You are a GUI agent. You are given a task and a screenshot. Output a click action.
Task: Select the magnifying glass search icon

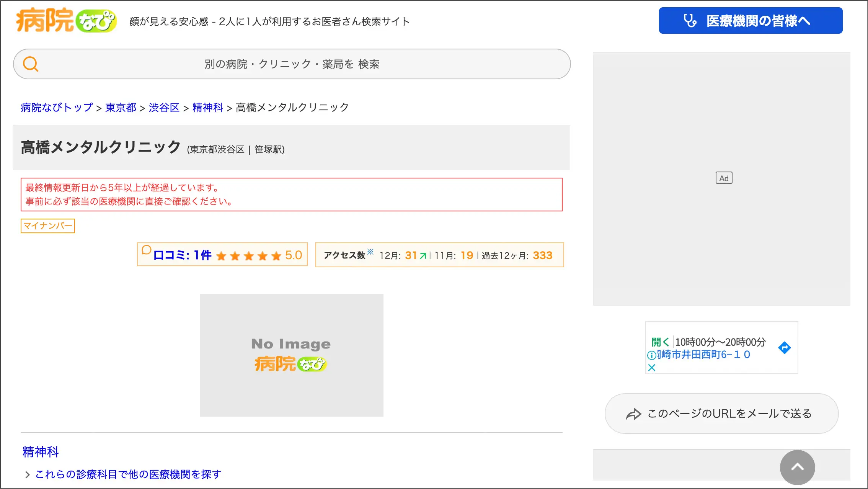(31, 64)
